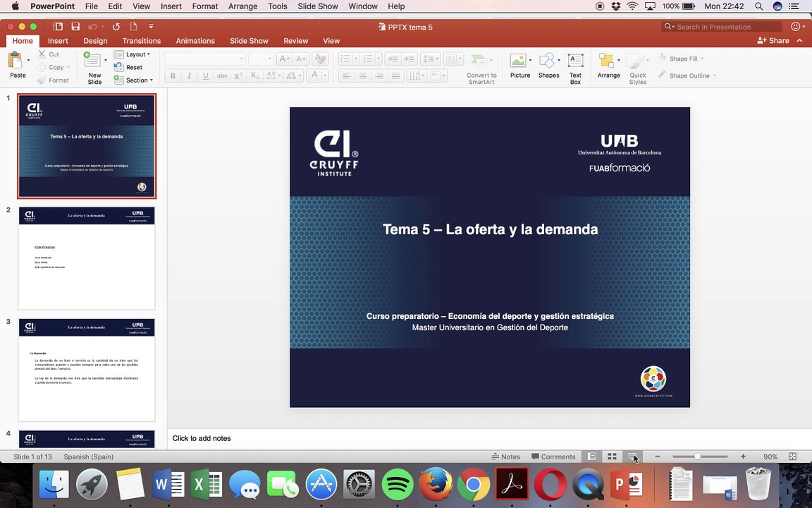The width and height of the screenshot is (812, 508).
Task: Expand the Section dropdown
Action: point(133,80)
